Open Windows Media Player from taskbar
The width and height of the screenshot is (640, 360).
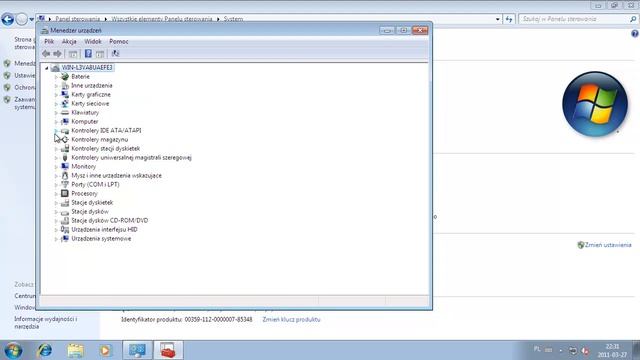click(x=105, y=350)
